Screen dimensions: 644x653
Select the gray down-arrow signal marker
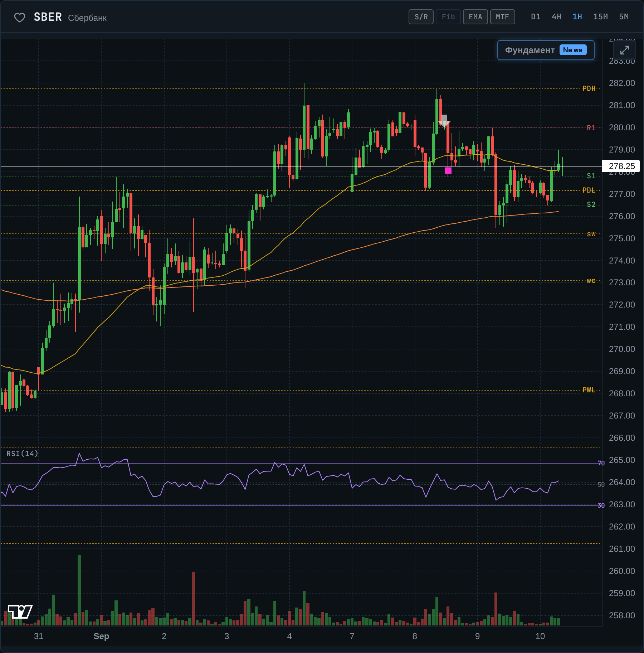(x=444, y=121)
